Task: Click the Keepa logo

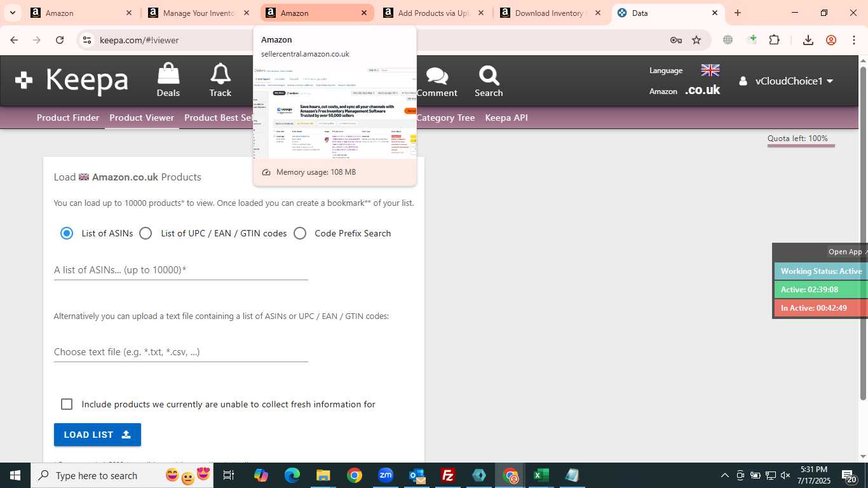Action: point(72,80)
